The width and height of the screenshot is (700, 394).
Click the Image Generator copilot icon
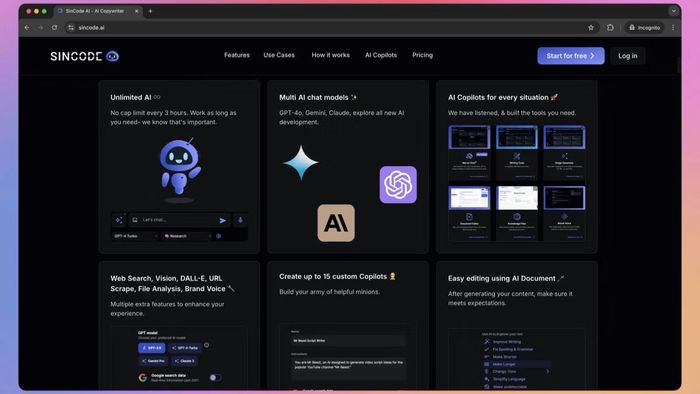(564, 156)
